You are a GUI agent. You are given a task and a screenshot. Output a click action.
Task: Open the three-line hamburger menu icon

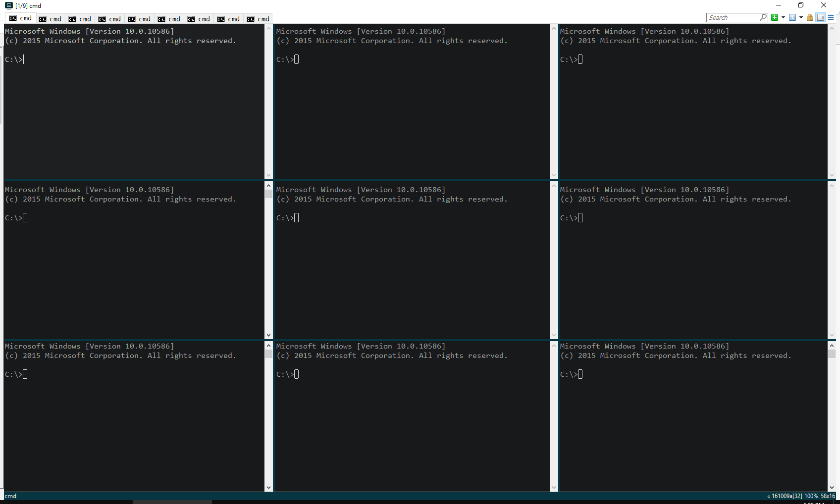click(831, 17)
